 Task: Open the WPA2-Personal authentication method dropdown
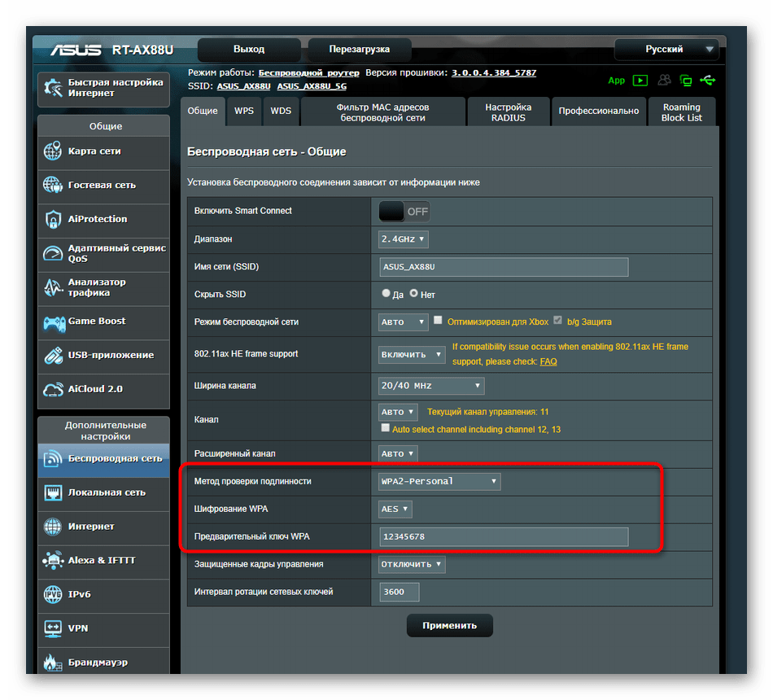[439, 482]
